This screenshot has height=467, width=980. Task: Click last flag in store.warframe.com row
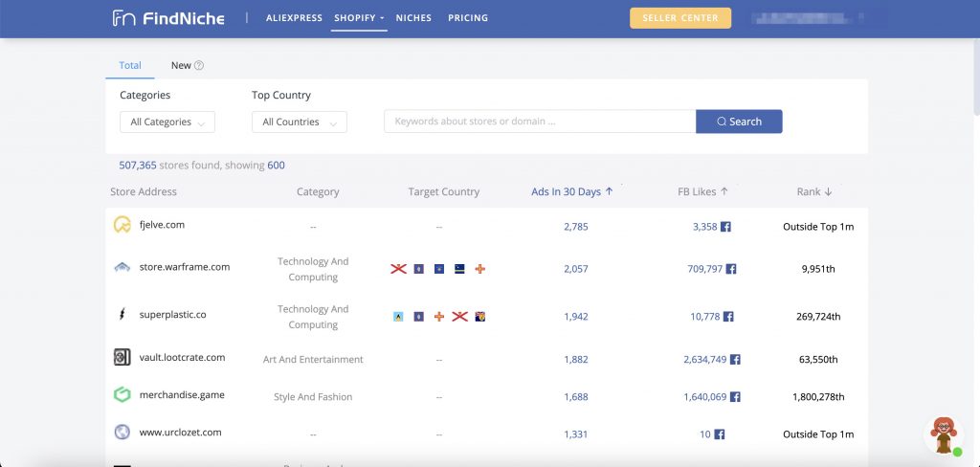(480, 269)
